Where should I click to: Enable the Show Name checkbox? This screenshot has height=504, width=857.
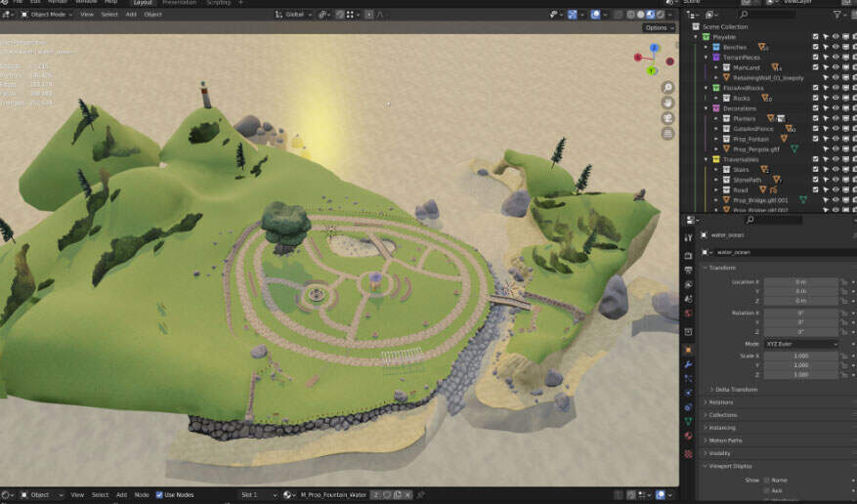765,480
